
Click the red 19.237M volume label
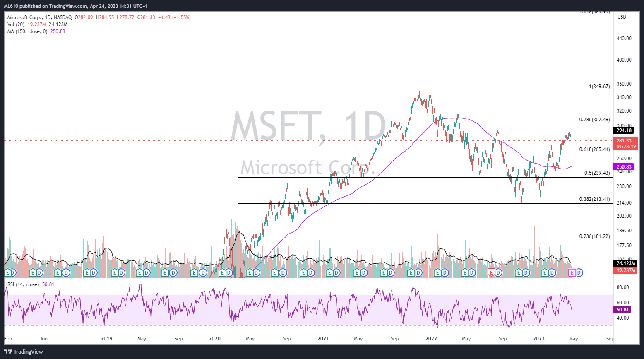coord(626,270)
